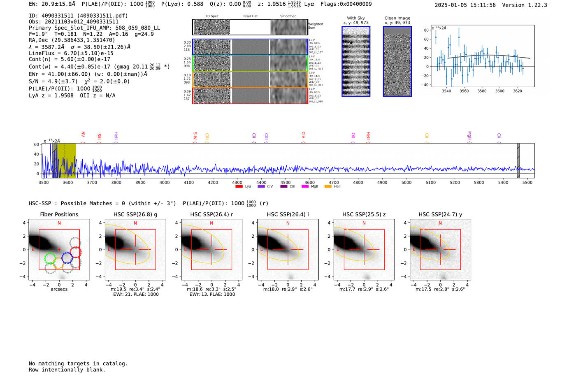This screenshot has width=576, height=392.
Task: Click the 'Flags:0x00400009' text
Action: [346, 4]
